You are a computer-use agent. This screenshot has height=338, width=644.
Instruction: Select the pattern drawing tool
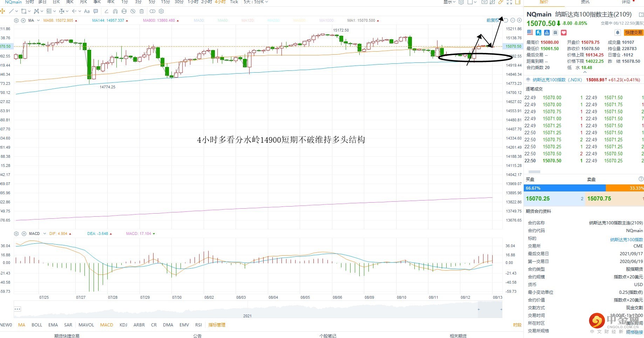point(36,11)
